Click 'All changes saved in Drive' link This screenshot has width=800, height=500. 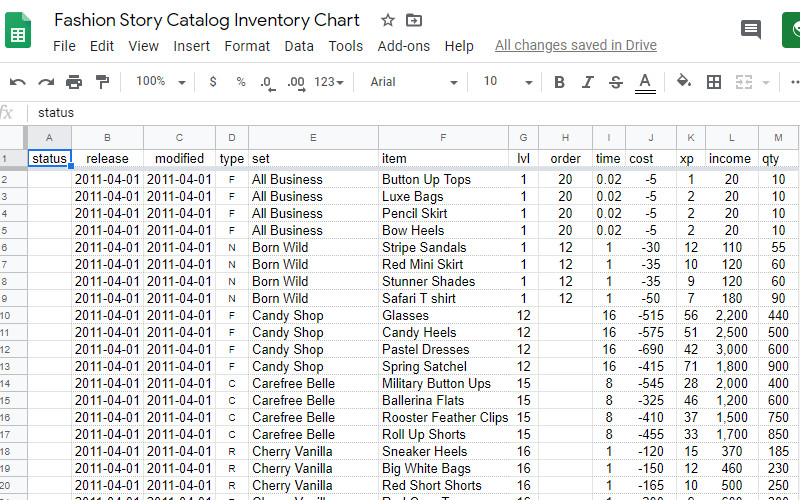[x=575, y=46]
